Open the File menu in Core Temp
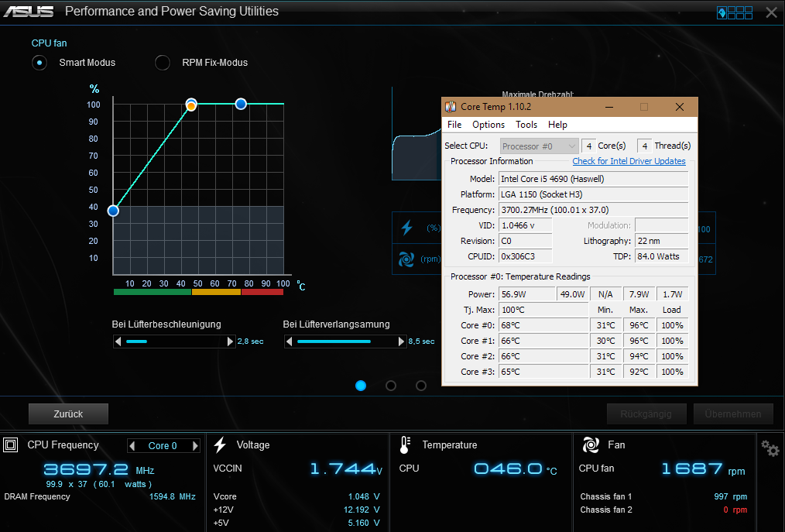Image resolution: width=785 pixels, height=532 pixels. point(454,125)
